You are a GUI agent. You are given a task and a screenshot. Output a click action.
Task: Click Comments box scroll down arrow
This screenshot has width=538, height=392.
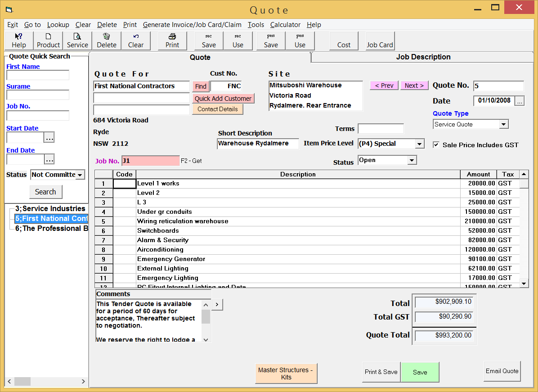tap(206, 339)
